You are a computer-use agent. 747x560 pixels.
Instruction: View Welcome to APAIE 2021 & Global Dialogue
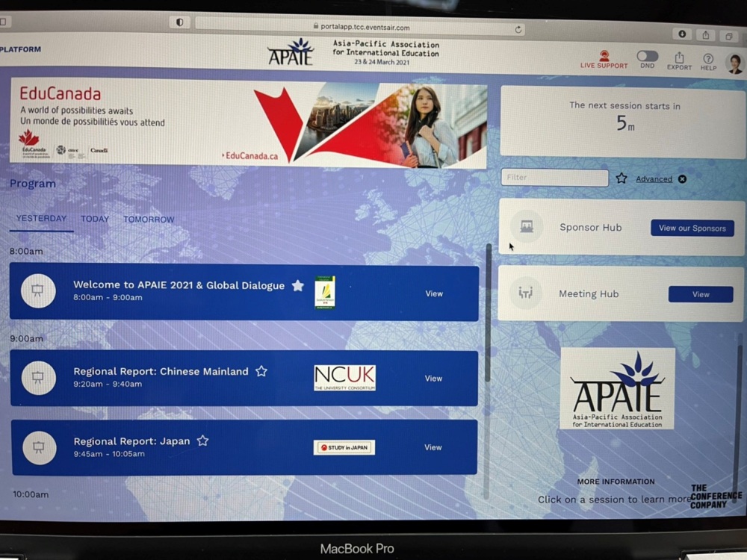pyautogui.click(x=434, y=293)
